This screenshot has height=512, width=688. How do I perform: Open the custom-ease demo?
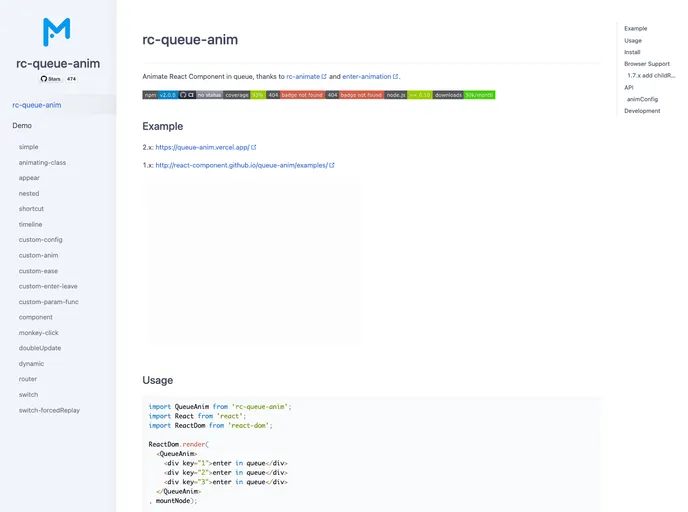38,271
